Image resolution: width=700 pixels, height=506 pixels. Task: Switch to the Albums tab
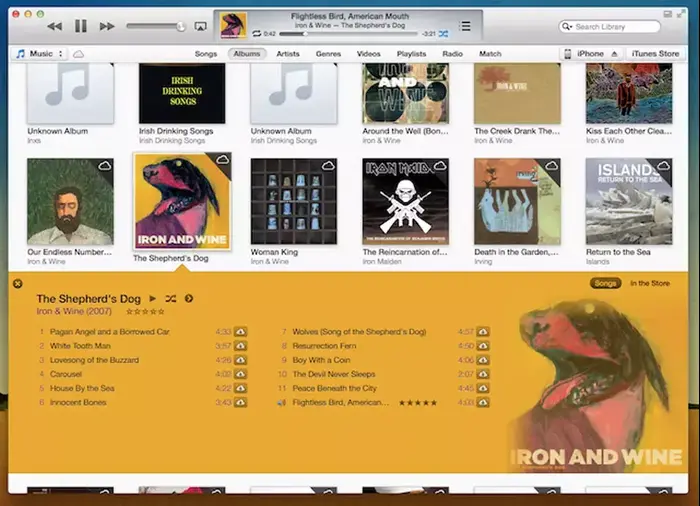pyautogui.click(x=247, y=54)
